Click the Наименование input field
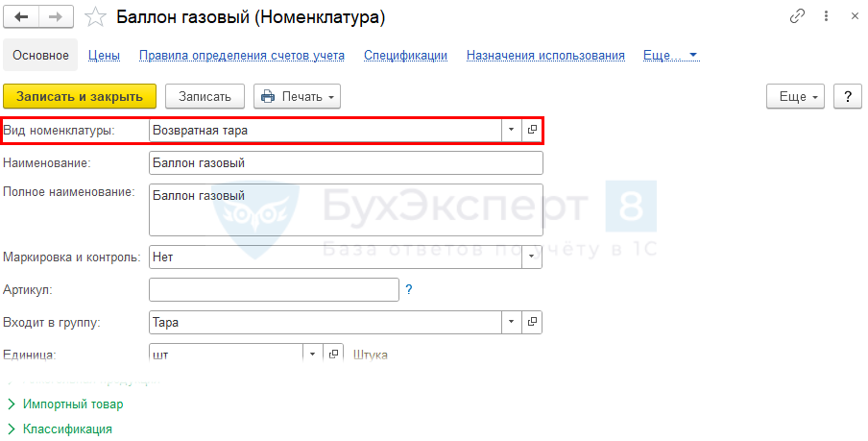This screenshot has height=441, width=868. tap(346, 163)
